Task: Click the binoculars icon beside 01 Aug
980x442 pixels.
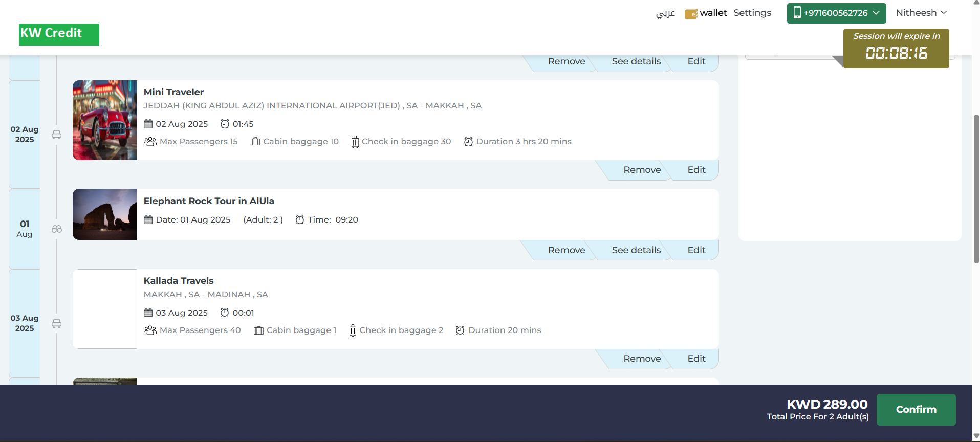Action: 57,229
